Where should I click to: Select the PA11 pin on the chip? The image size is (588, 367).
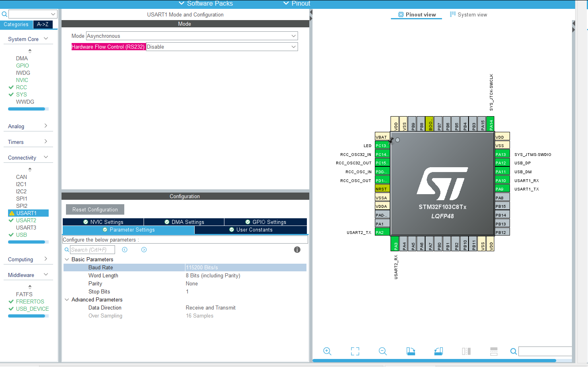(x=502, y=172)
